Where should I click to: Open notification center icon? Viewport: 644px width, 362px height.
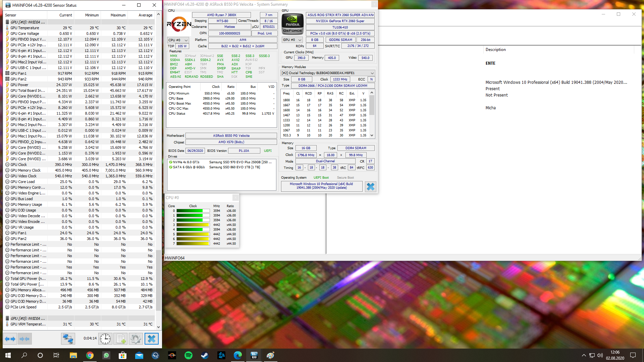633,355
